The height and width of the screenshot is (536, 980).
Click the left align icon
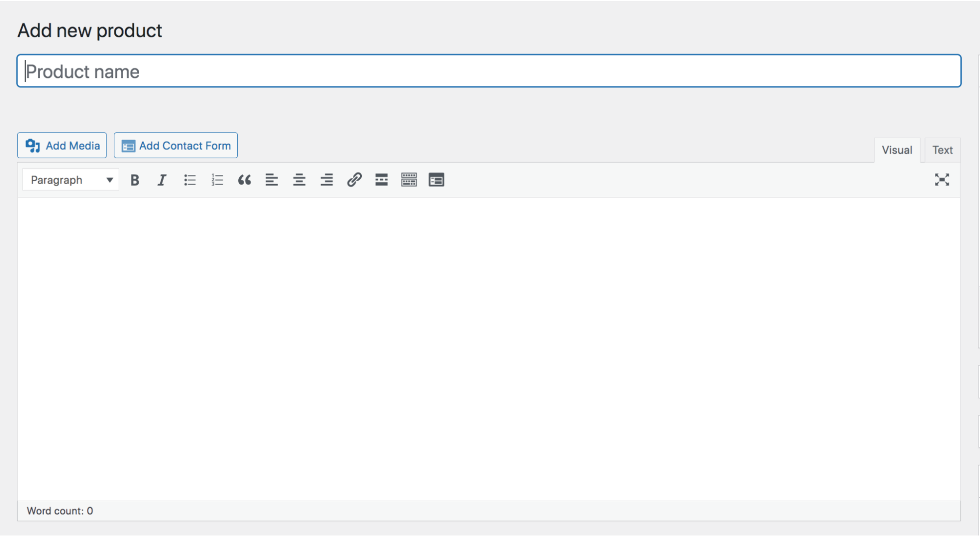point(271,179)
